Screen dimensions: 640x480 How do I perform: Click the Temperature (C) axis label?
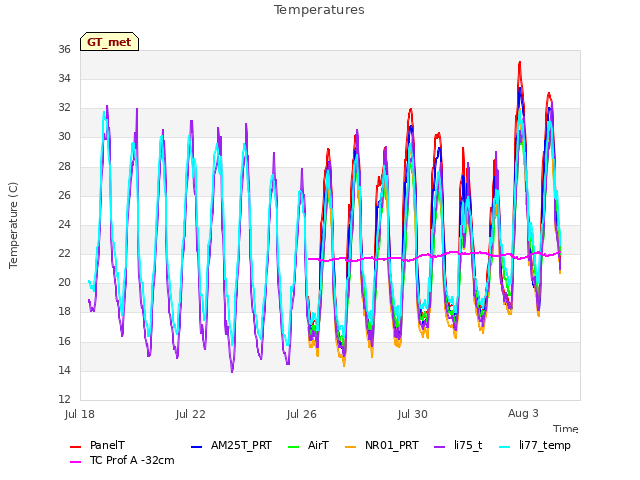point(13,225)
